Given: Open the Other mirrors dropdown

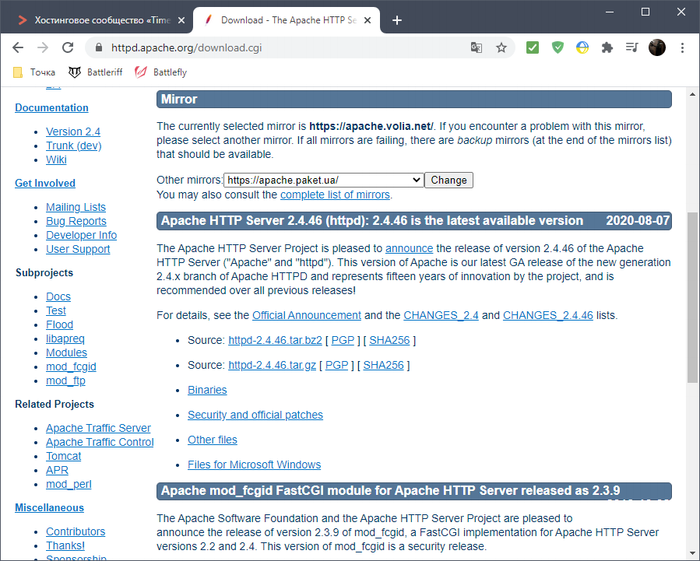Looking at the screenshot, I should click(324, 180).
